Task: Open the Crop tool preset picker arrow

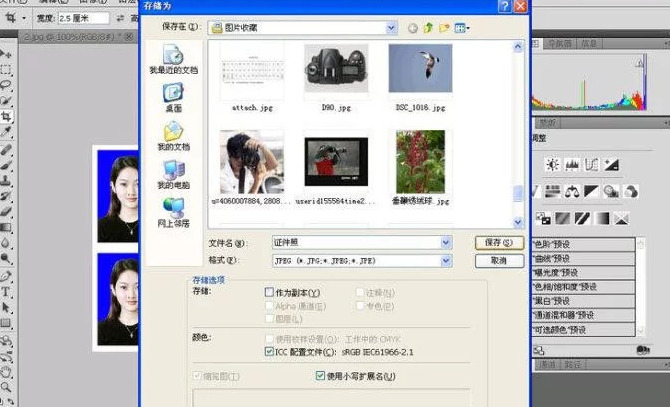Action: click(24, 18)
